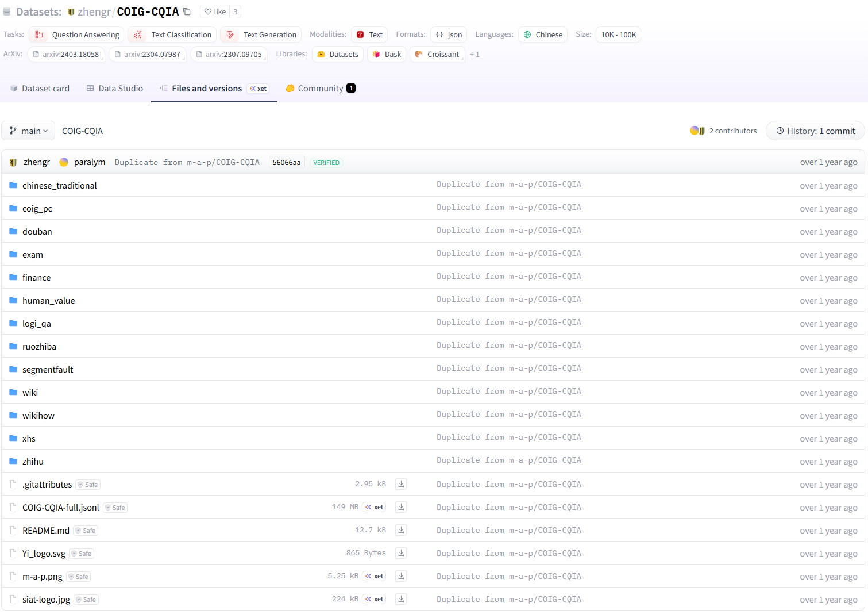Select the Text Generation task tag
This screenshot has width=868, height=614.
261,34
